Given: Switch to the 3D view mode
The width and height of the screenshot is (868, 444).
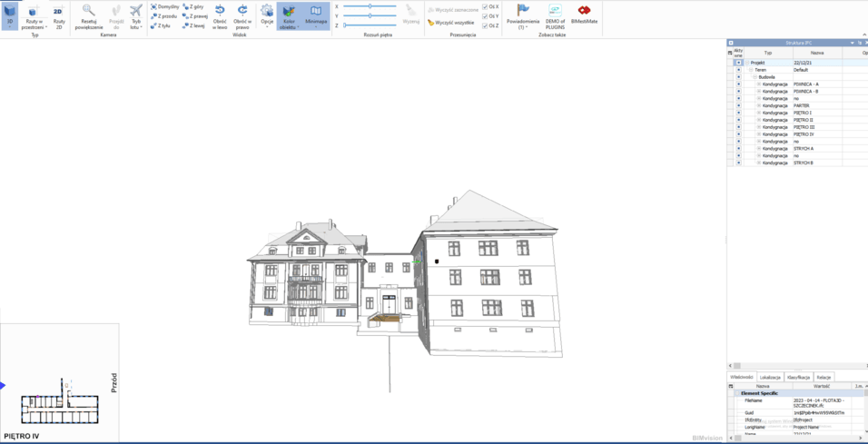Looking at the screenshot, I should pos(10,15).
